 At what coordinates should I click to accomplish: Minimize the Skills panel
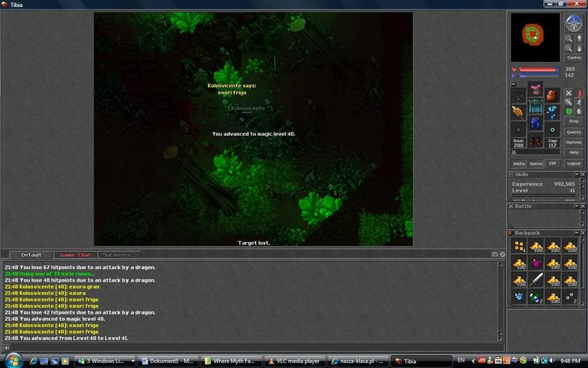(x=577, y=174)
